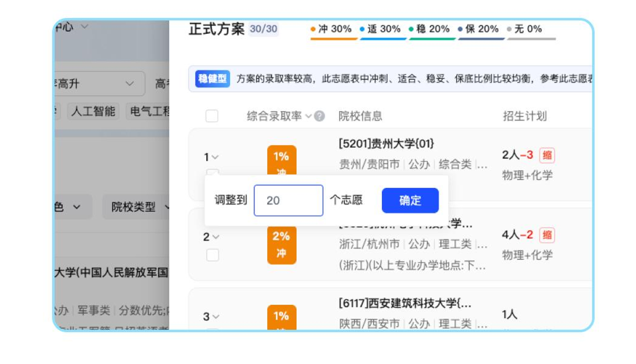636x364 pixels.
Task: Click the orange 冲 30% legend dot
Action: pos(313,29)
